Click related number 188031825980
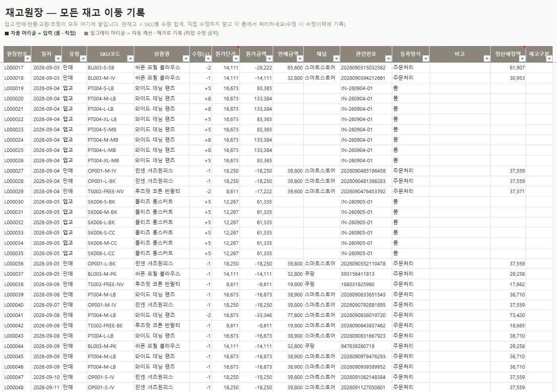557x392 pixels. [x=366, y=284]
